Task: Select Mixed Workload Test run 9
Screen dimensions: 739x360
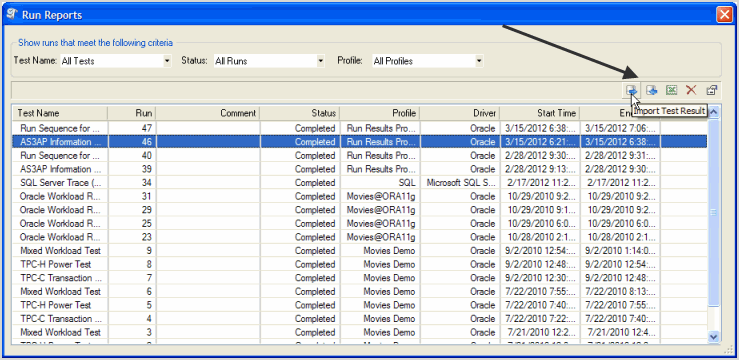Action: tap(360, 251)
